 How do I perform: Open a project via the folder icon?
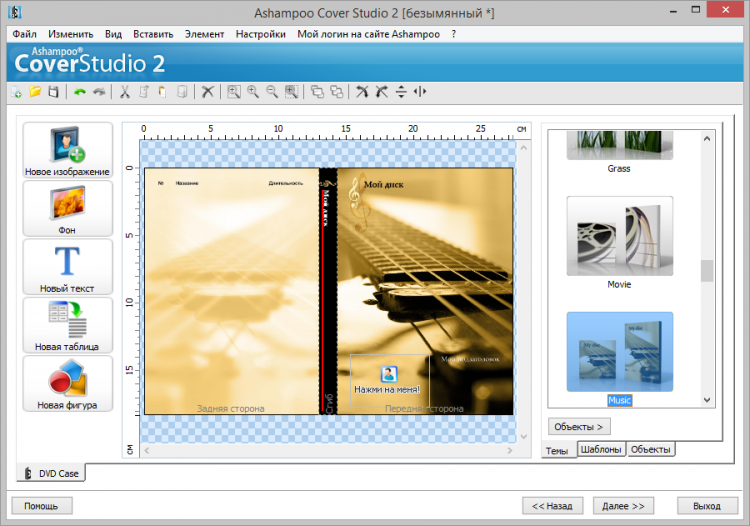[35, 92]
